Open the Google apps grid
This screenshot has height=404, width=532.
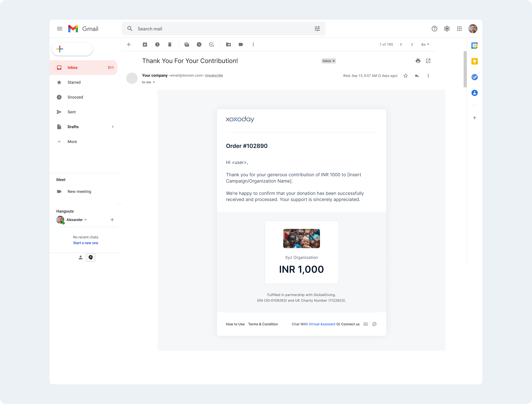pyautogui.click(x=459, y=29)
